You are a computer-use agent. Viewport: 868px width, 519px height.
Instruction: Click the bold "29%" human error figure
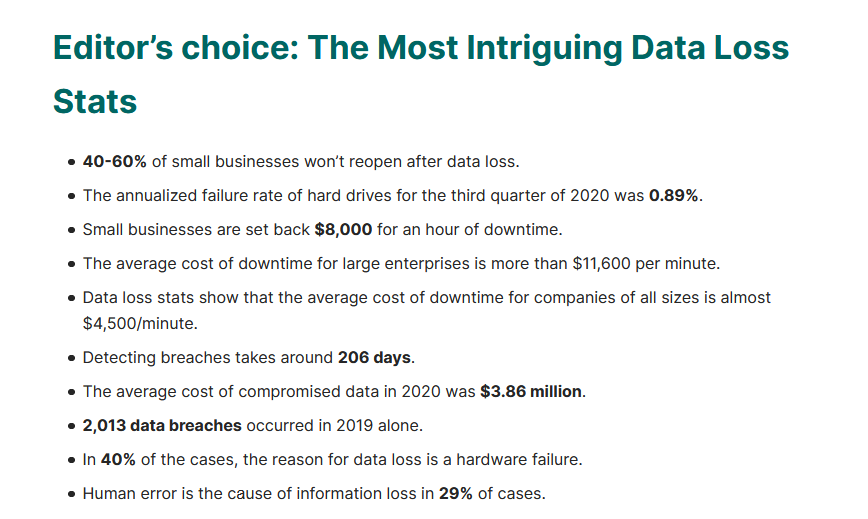pyautogui.click(x=456, y=493)
